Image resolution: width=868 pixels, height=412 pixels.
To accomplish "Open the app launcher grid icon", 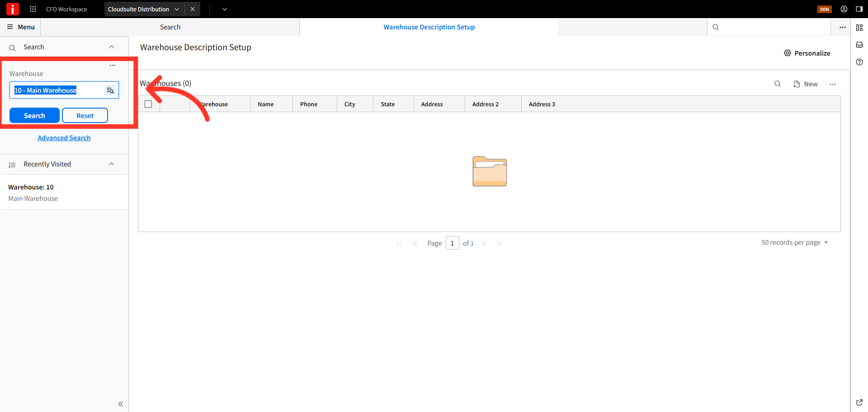I will [x=33, y=9].
